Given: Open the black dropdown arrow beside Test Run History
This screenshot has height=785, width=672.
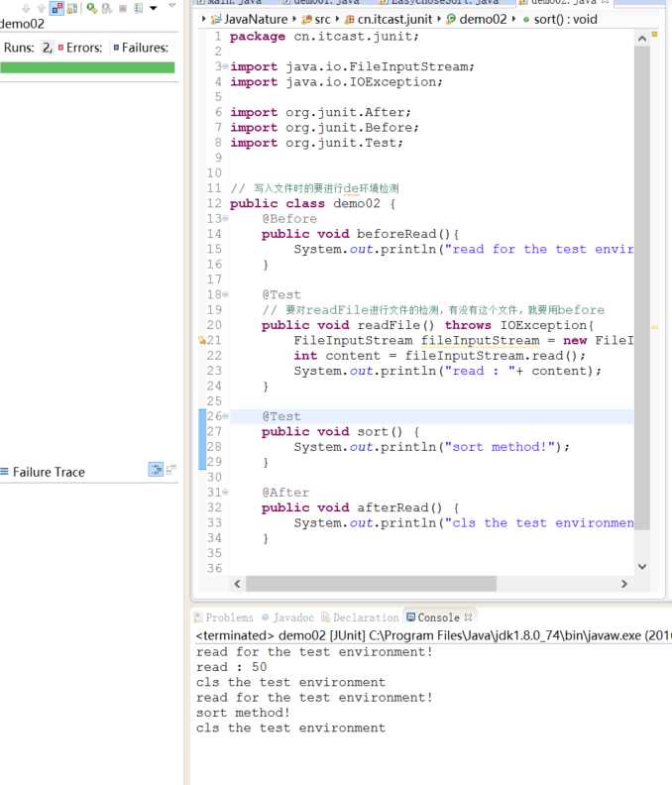Looking at the screenshot, I should pyautogui.click(x=154, y=8).
